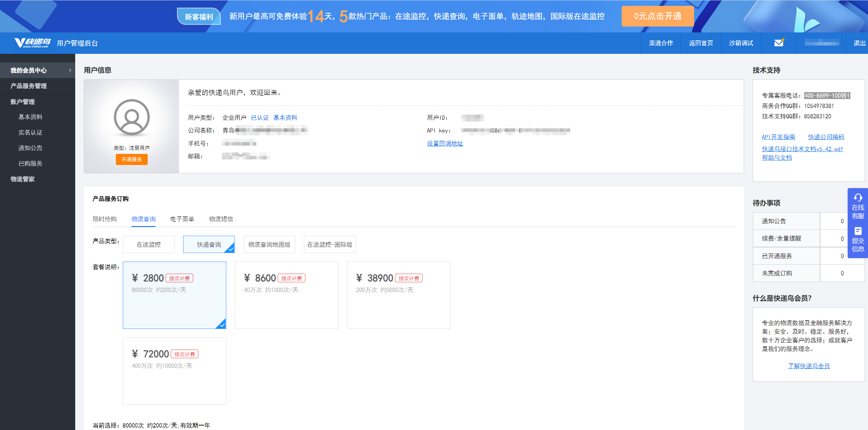This screenshot has height=430, width=868.
Task: Switch to the 电子面单 tab
Action: (x=182, y=219)
